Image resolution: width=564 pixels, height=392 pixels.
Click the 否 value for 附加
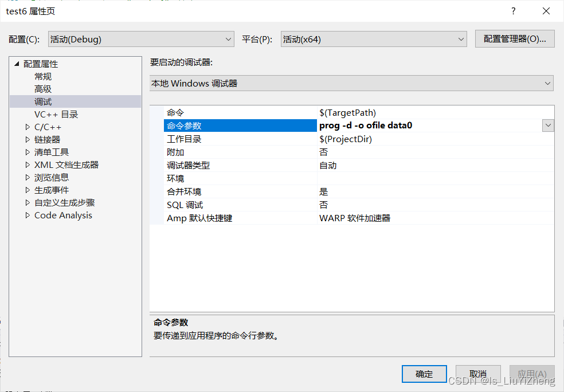436,152
